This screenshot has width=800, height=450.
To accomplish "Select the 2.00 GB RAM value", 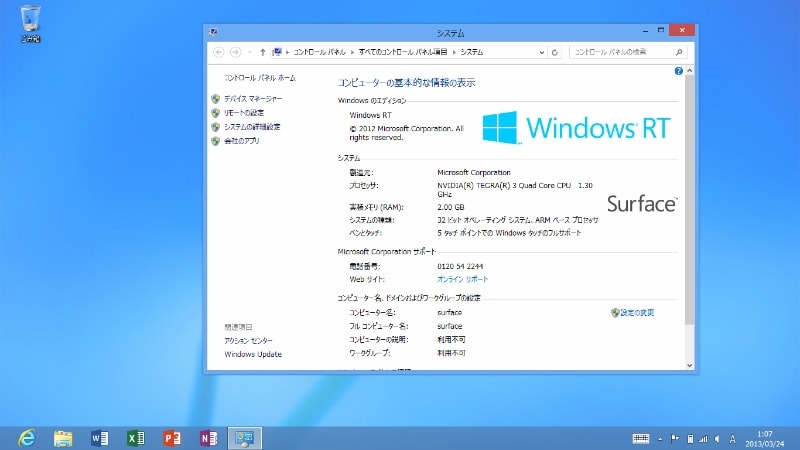I will point(451,207).
